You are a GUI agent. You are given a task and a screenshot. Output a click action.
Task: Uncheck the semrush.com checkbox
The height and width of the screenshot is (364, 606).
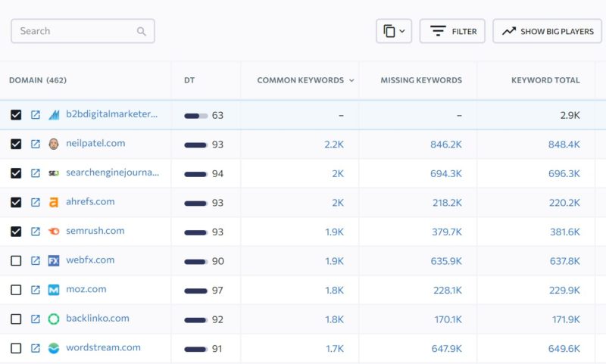tap(16, 232)
